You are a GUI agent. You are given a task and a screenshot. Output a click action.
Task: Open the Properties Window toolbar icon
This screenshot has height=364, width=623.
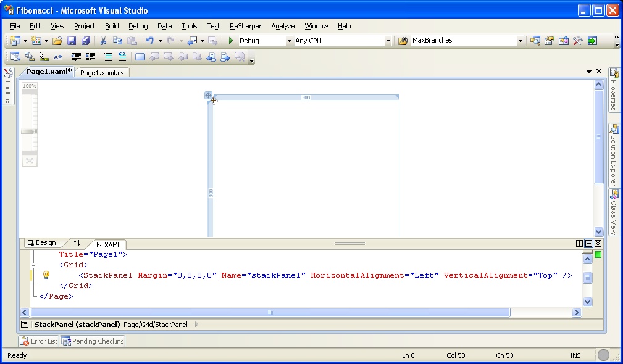point(550,41)
